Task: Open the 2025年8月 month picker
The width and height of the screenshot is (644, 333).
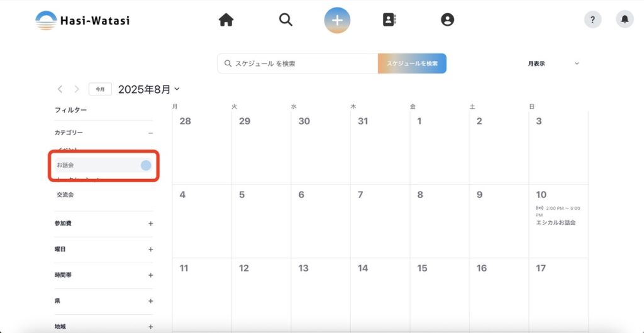Action: point(148,90)
